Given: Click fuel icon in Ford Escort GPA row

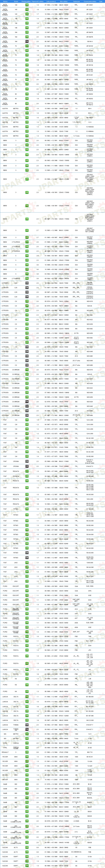Looking at the screenshot, I should (27, 591).
